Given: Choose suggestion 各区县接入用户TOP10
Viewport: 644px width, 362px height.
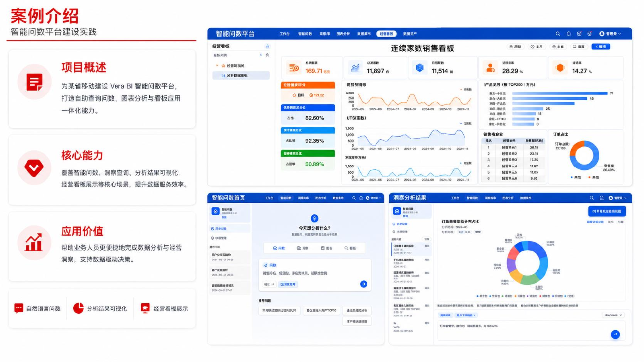Looking at the screenshot, I should 321,311.
